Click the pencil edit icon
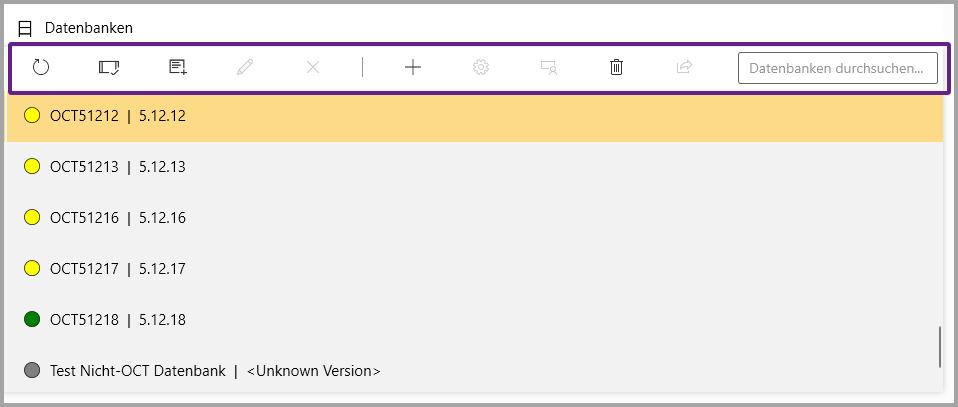This screenshot has width=958, height=407. [246, 68]
